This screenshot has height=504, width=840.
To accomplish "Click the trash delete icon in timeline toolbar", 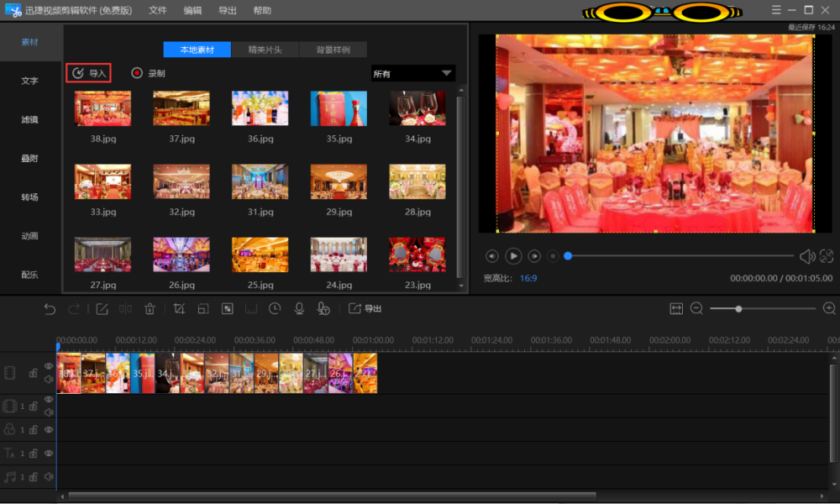I will 150,309.
